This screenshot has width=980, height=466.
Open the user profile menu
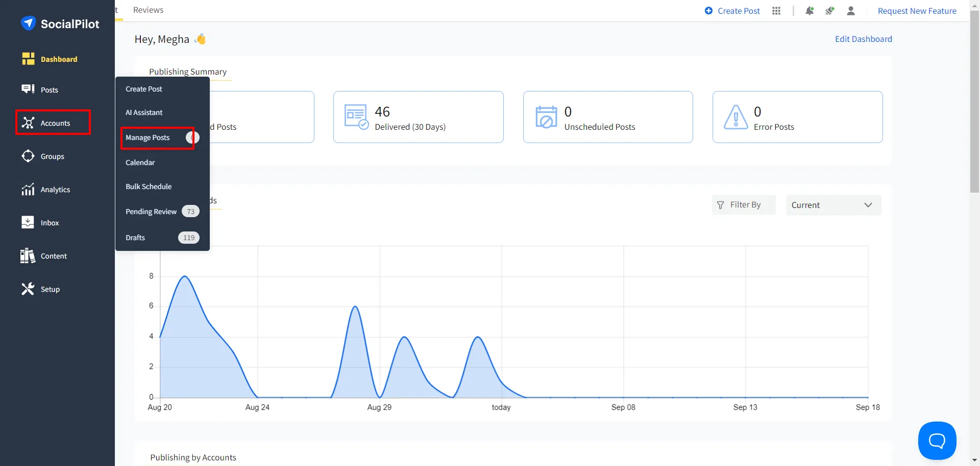pos(850,11)
